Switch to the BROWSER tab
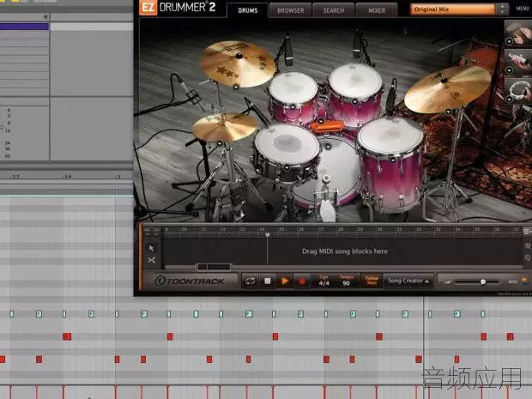 290,10
